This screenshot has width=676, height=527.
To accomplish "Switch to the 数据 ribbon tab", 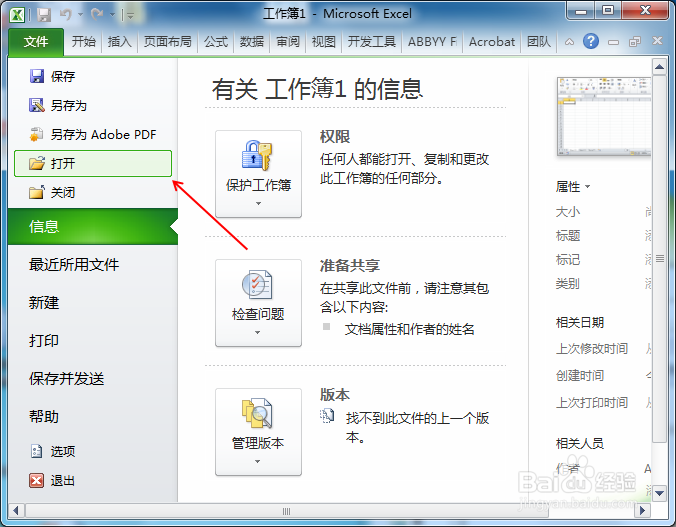I will tap(252, 41).
